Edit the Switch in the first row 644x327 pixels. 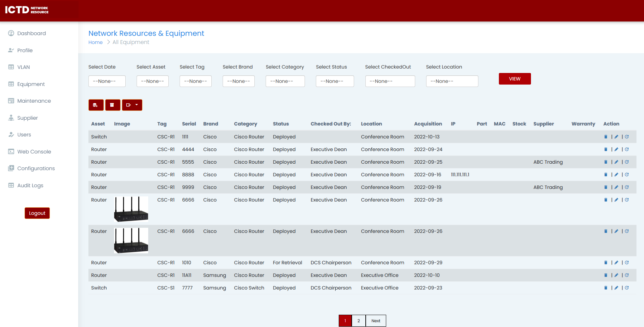tap(616, 137)
